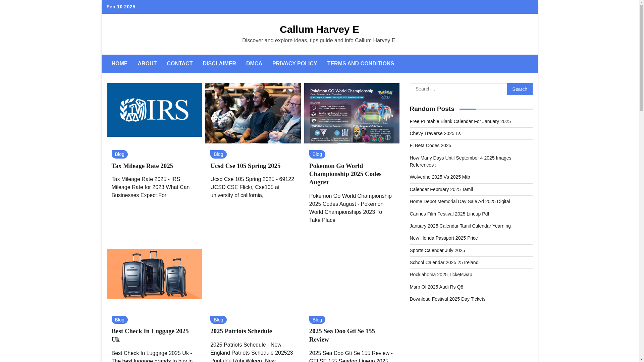The image size is (644, 362).
Task: View the PRIVACY POLICY page
Action: (295, 64)
